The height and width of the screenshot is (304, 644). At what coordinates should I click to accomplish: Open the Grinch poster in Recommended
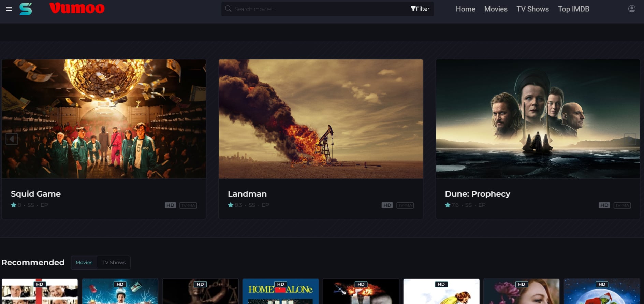(602, 291)
